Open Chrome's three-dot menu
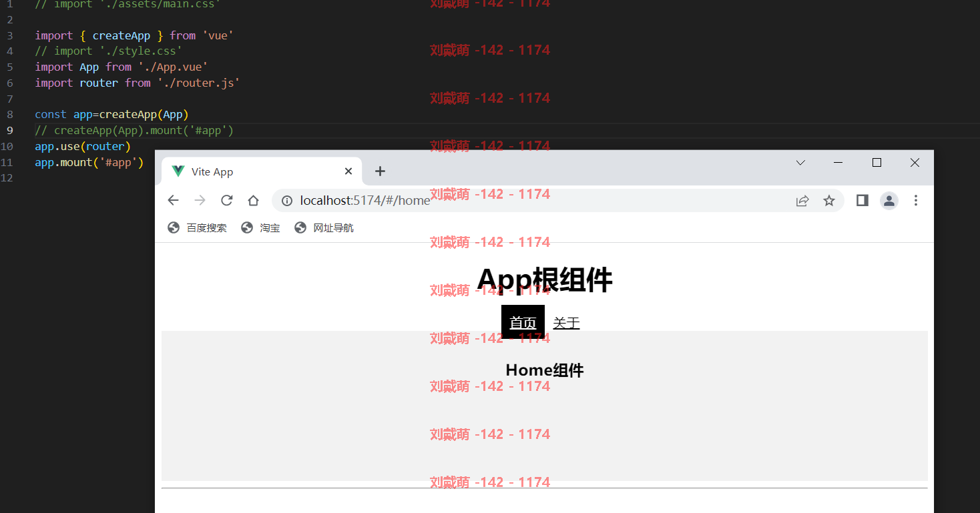 pyautogui.click(x=916, y=200)
